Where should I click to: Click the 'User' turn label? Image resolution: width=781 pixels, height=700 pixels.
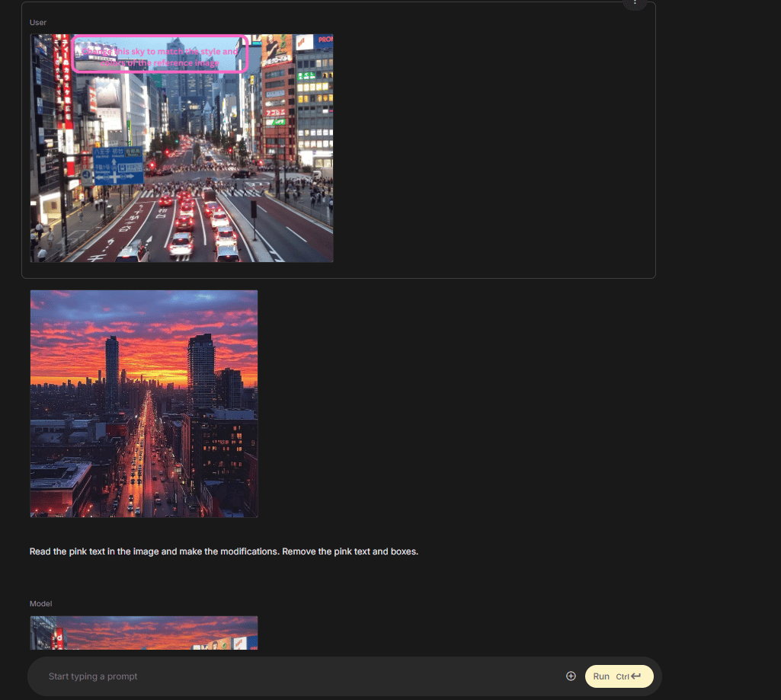(38, 22)
